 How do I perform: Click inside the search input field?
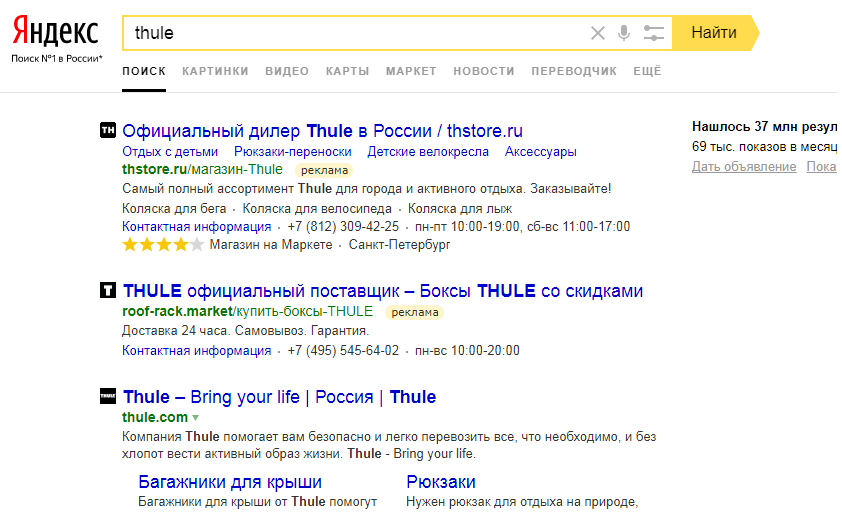[360, 33]
